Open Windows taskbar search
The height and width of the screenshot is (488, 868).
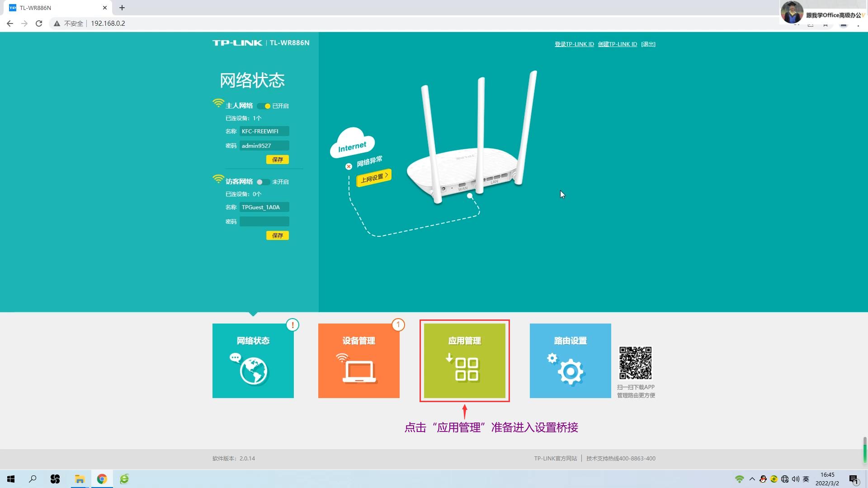(x=33, y=479)
